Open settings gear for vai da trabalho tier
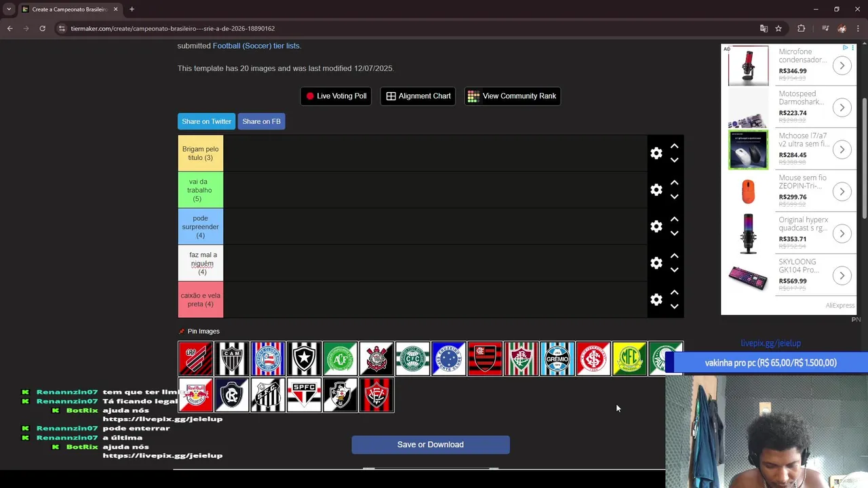 click(x=656, y=190)
